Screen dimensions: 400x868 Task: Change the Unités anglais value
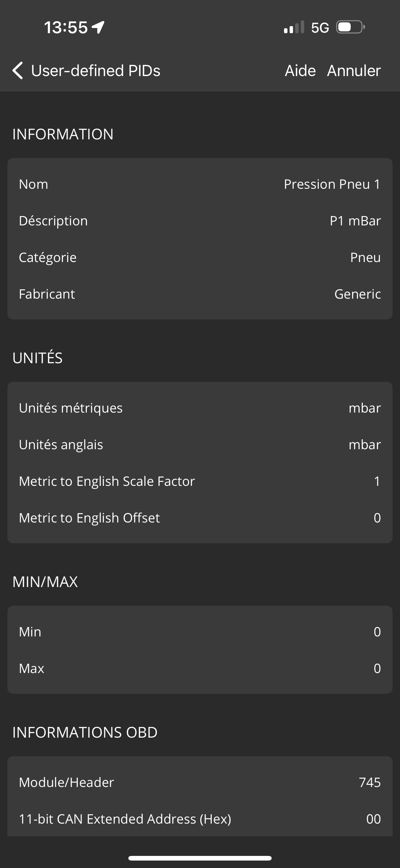point(364,445)
